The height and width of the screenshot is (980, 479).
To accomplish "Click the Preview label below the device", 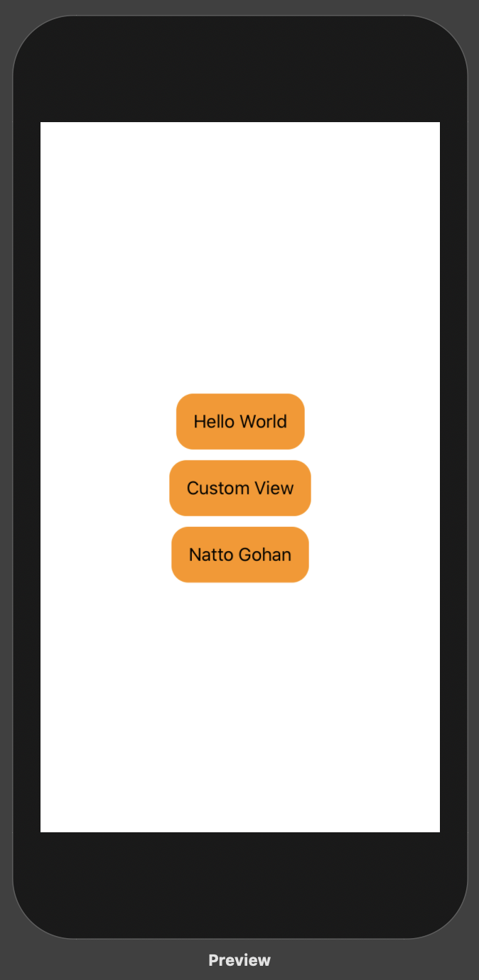I will click(x=239, y=960).
